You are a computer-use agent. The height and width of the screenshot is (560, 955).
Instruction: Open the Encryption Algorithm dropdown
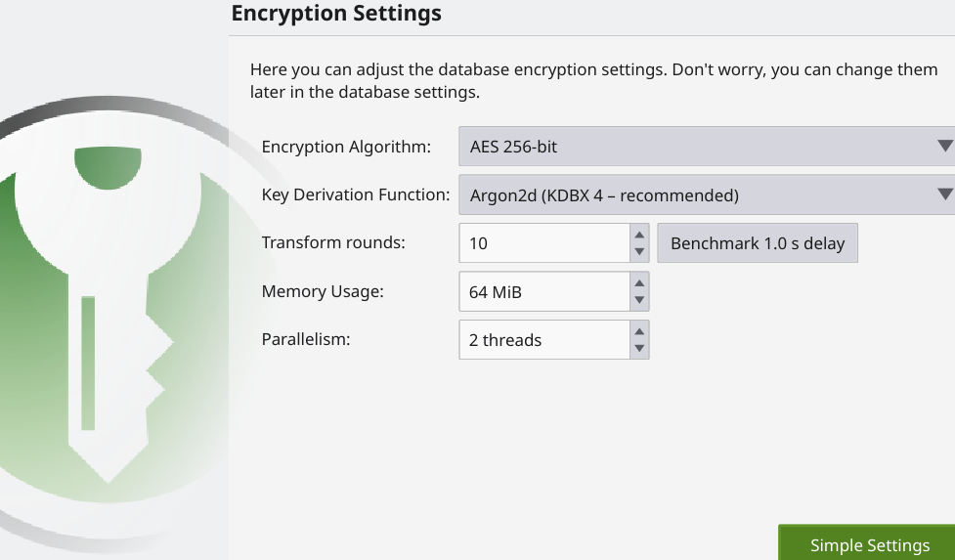706,147
